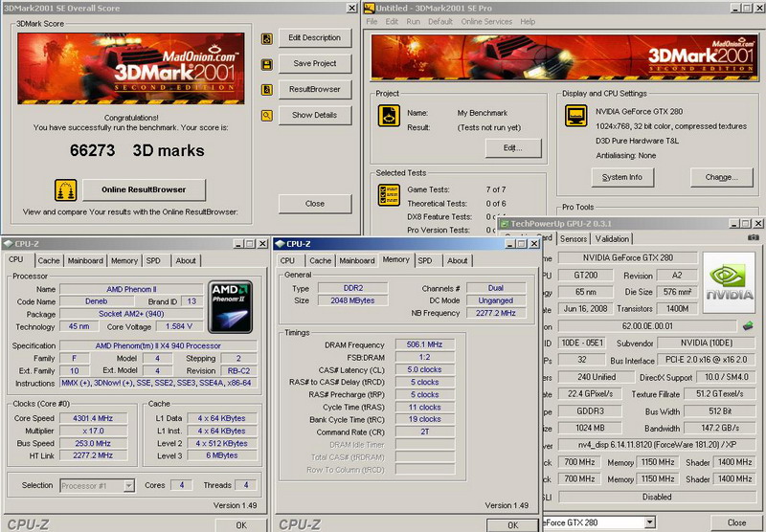
Task: Switch to SPD tab in left CPU-Z window
Action: [153, 260]
